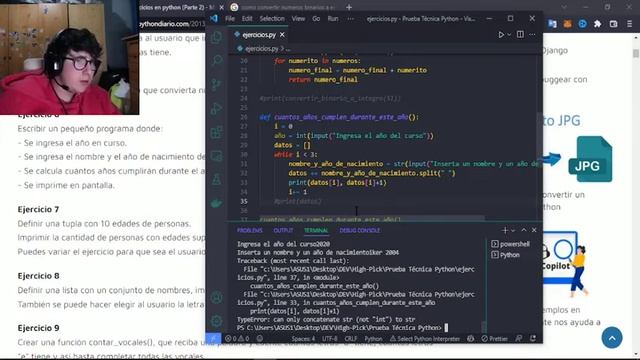Image resolution: width=640 pixels, height=360 pixels.
Task: Click Spaces: 4 indentation in status bar
Action: point(303,338)
